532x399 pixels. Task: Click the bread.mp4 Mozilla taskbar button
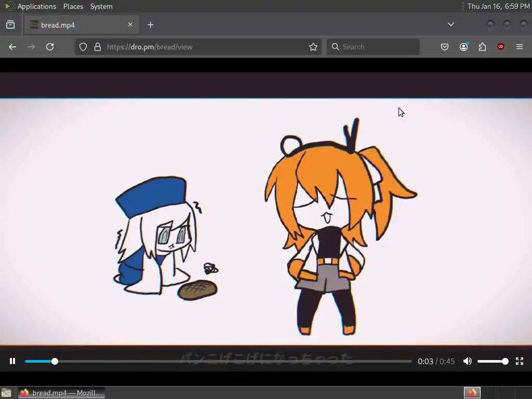pos(61,393)
